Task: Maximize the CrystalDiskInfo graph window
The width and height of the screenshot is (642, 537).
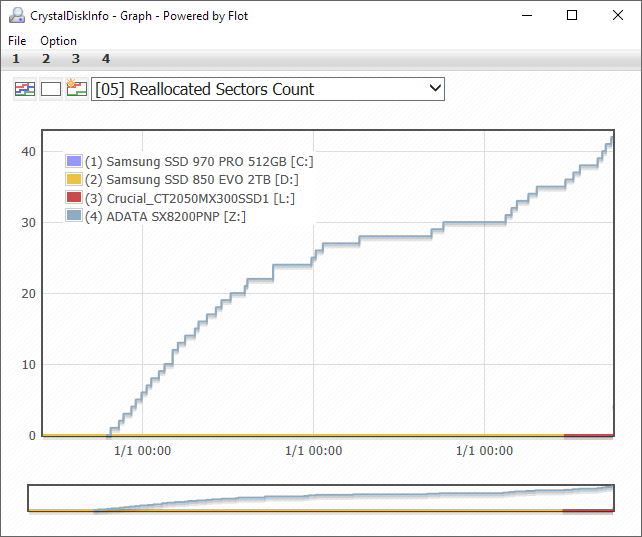Action: point(572,16)
